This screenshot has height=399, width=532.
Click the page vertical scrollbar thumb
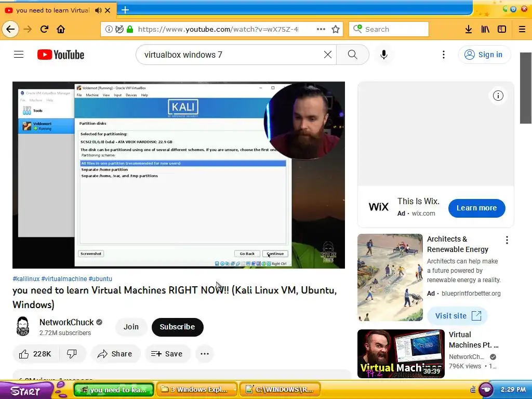(526, 88)
